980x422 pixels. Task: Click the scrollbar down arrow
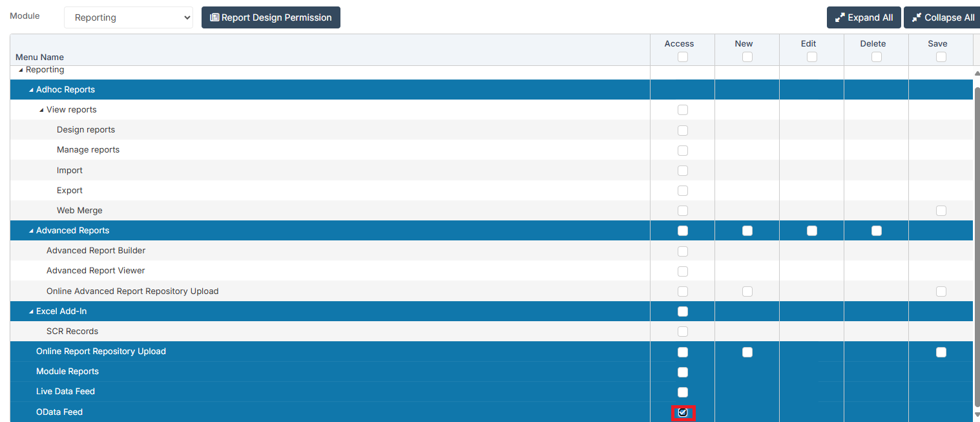pos(977,414)
